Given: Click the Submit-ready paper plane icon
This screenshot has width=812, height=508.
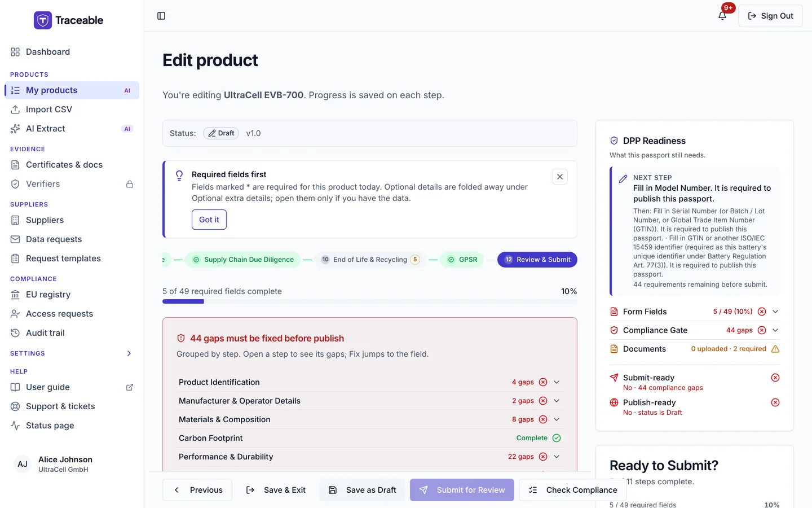Looking at the screenshot, I should [x=614, y=378].
